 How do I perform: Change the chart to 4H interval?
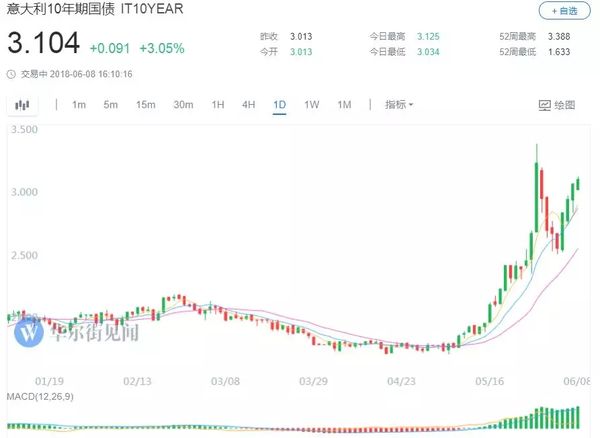249,105
